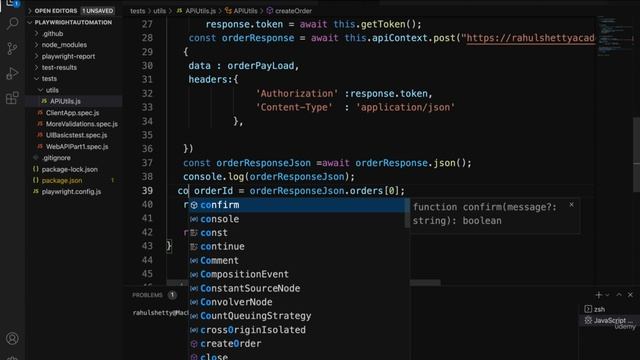This screenshot has width=640, height=360.
Task: Click the Problems count badge
Action: pos(172,295)
